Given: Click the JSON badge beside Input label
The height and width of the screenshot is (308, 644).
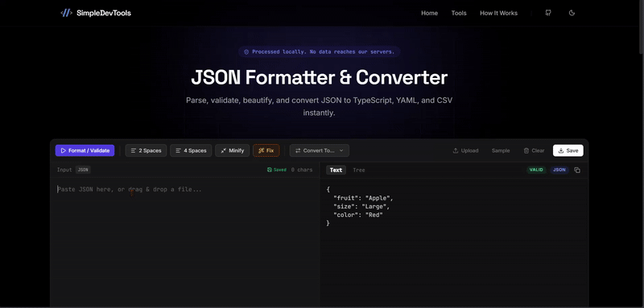Looking at the screenshot, I should coord(83,170).
